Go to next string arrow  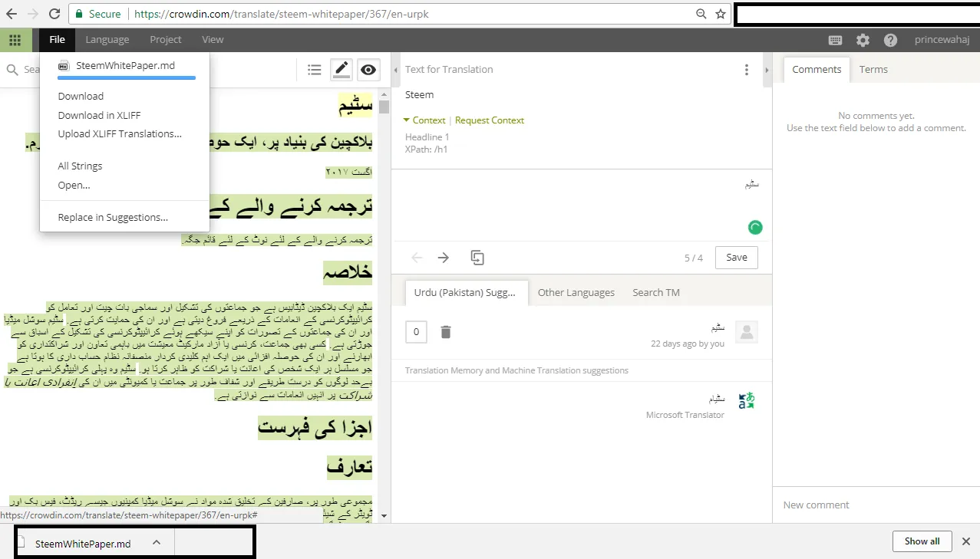pos(444,258)
